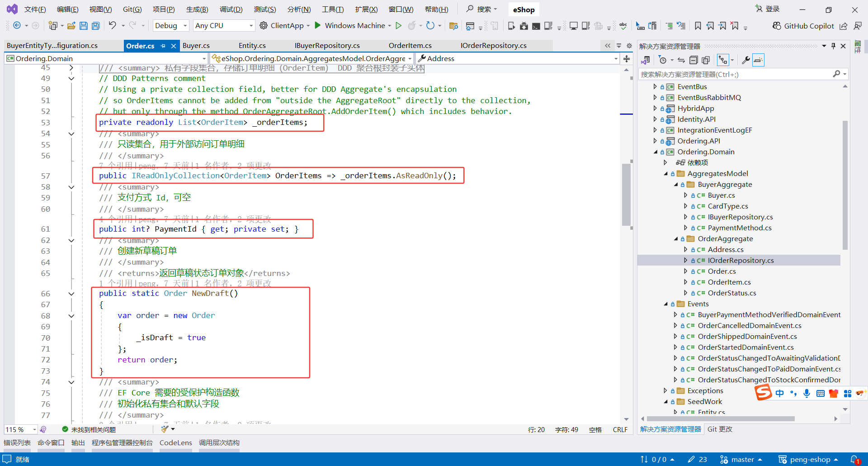
Task: Expand the EventBus project node
Action: pos(655,86)
